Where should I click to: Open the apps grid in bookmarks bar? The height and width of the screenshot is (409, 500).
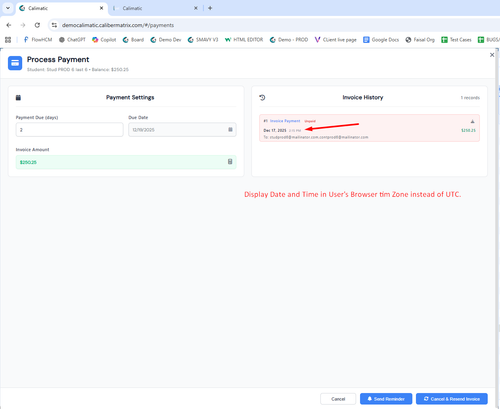click(8, 40)
